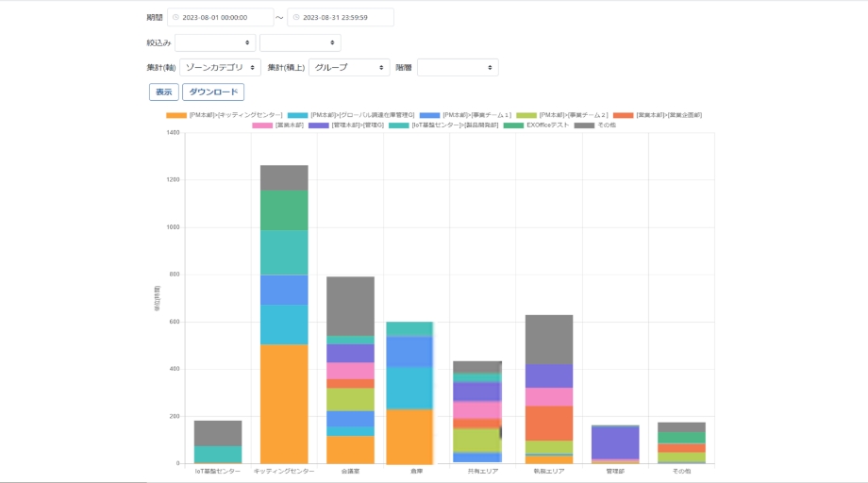This screenshot has height=483, width=868.
Task: Click the start date 2023-08-01 input field
Action: pos(225,18)
